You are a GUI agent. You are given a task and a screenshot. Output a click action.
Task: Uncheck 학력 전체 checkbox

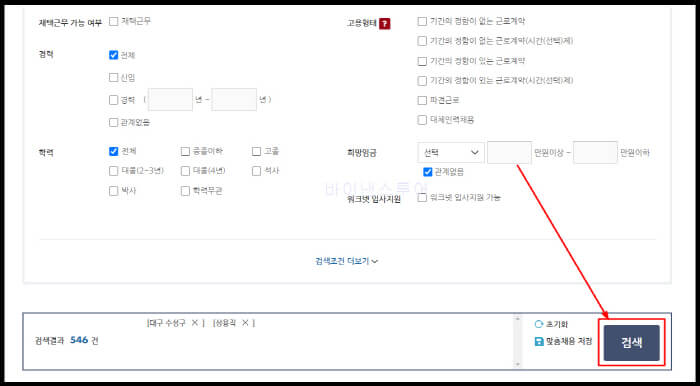point(113,152)
